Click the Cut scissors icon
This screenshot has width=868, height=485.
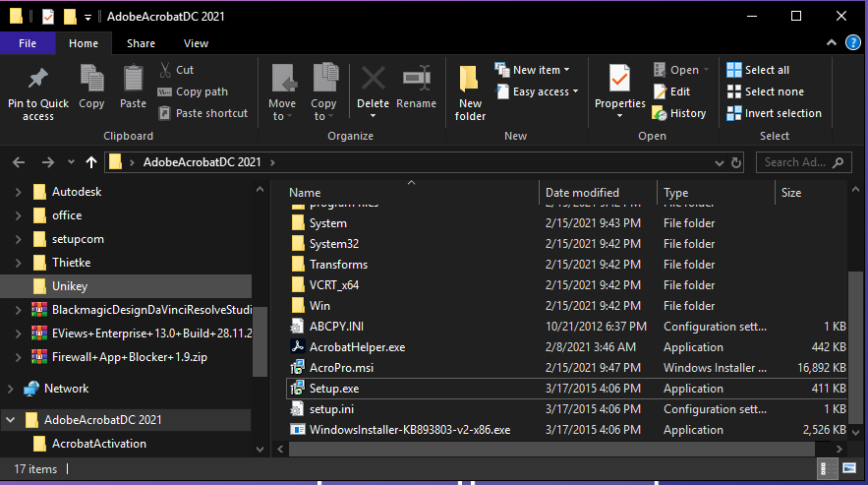point(165,70)
